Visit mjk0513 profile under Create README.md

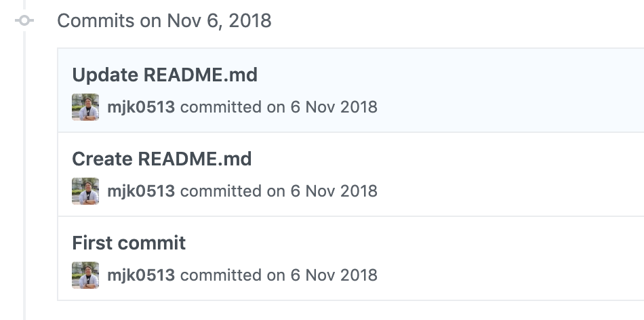(141, 191)
